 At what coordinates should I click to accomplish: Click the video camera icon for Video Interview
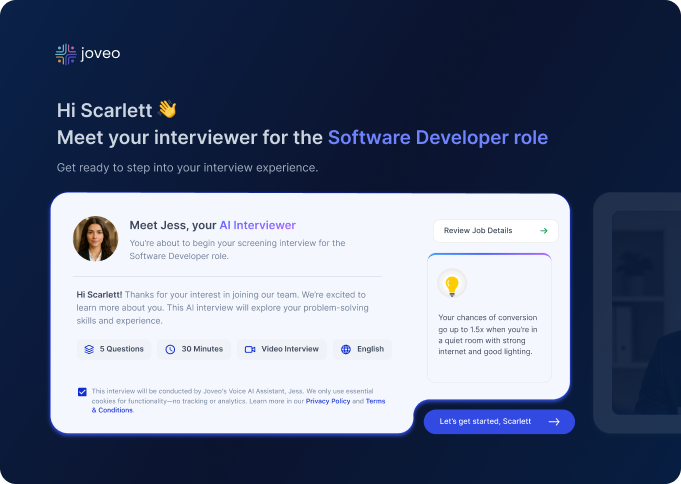point(250,349)
